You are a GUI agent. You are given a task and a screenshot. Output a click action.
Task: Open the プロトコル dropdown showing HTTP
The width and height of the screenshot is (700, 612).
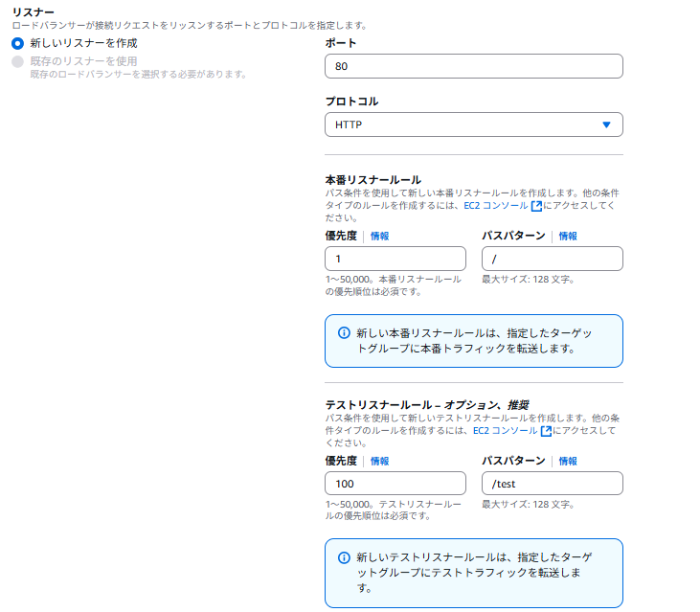pos(474,125)
